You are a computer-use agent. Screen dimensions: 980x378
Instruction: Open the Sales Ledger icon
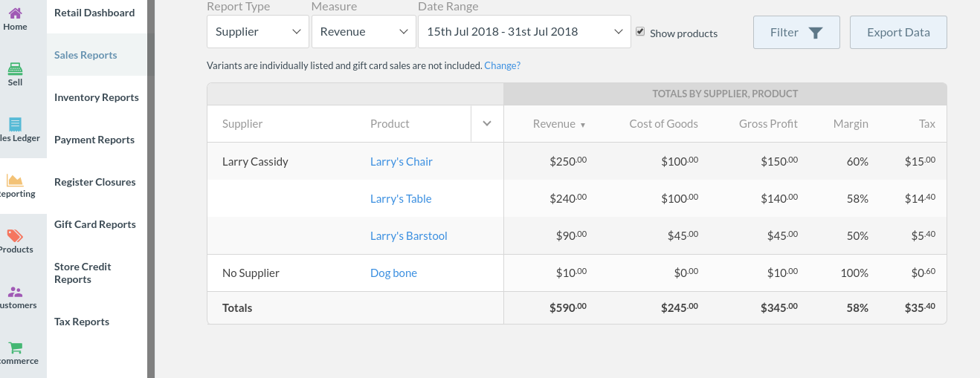tap(15, 125)
